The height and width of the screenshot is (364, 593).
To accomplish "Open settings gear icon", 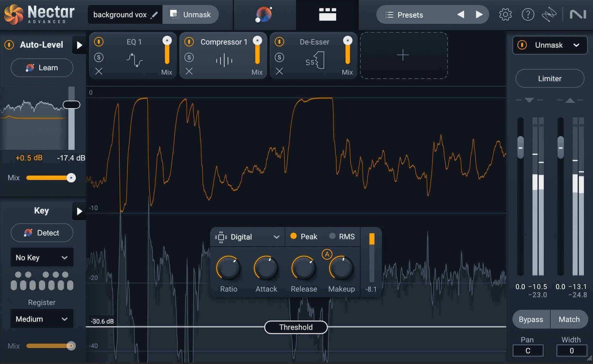I will (505, 14).
